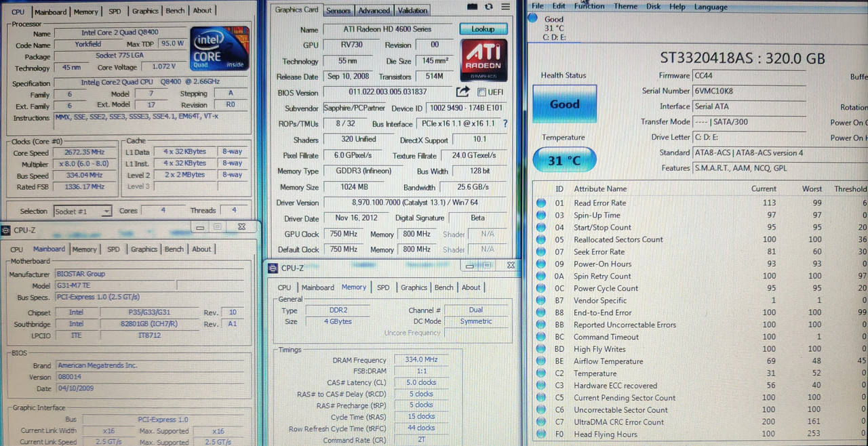868x446 pixels.
Task: Close the Memory CPU-Z window
Action: (511, 265)
